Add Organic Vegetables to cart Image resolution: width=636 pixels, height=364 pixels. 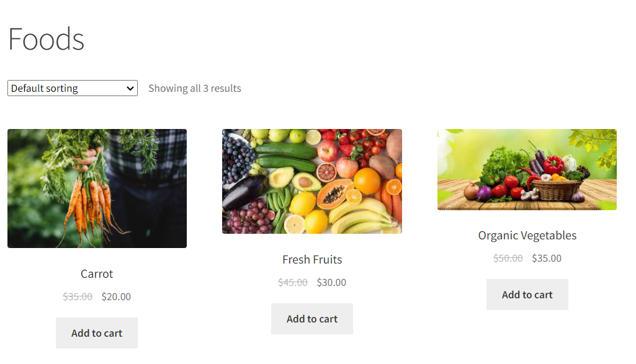coord(527,295)
